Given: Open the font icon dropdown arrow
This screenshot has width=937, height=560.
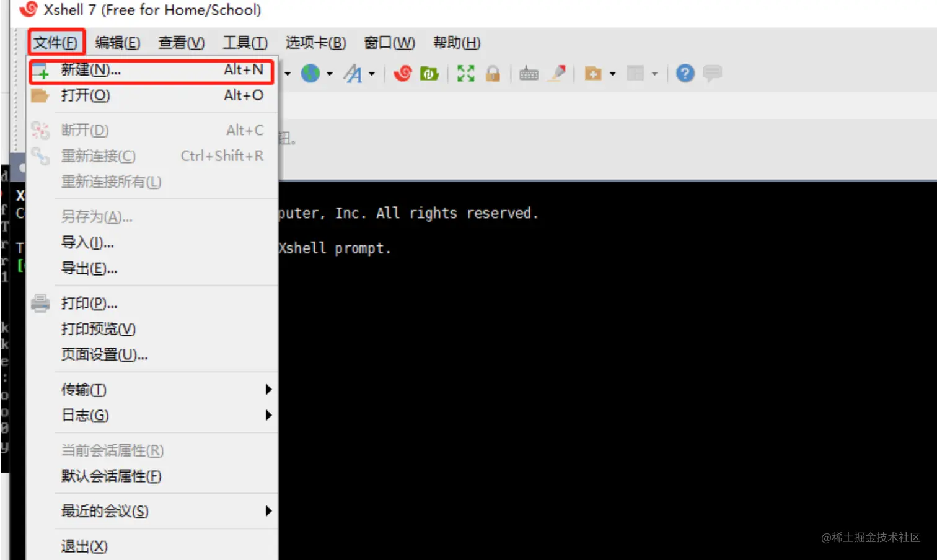Looking at the screenshot, I should pyautogui.click(x=372, y=74).
